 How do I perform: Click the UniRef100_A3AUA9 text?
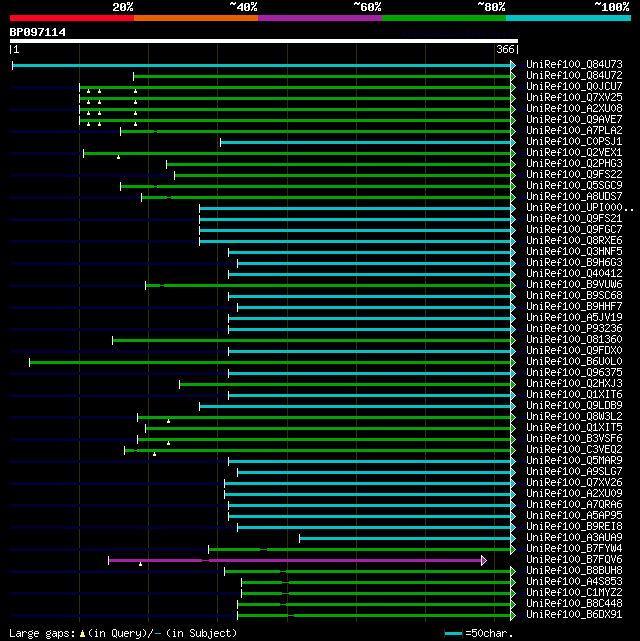[x=574, y=538]
